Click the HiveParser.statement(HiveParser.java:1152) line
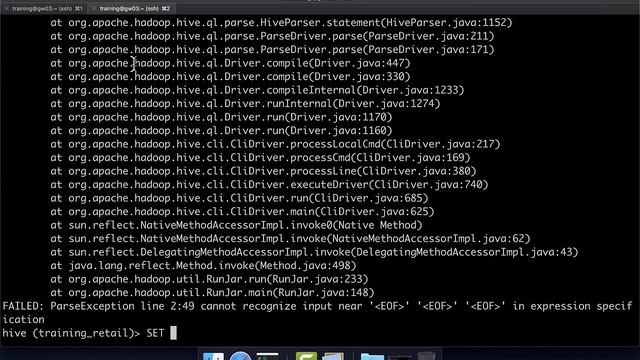 tap(281, 22)
